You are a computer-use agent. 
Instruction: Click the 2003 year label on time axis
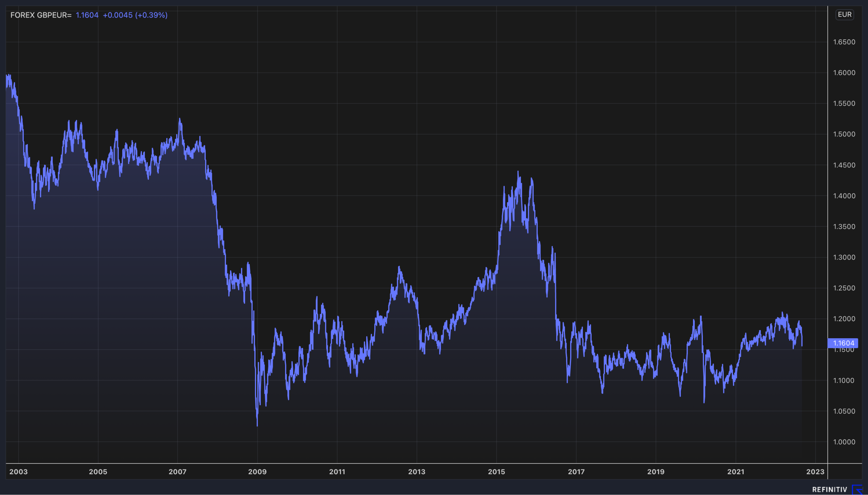(x=18, y=472)
